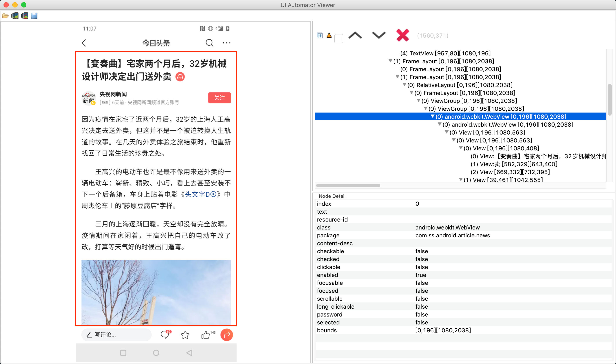Click the red 关注 follow button

pyautogui.click(x=219, y=98)
